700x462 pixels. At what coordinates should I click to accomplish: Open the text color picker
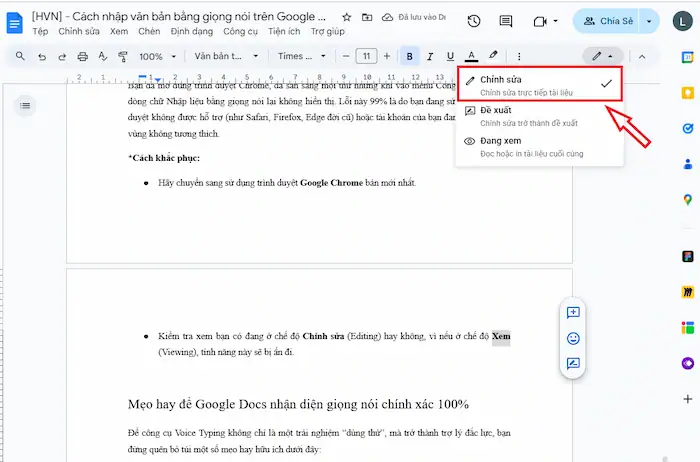(471, 56)
